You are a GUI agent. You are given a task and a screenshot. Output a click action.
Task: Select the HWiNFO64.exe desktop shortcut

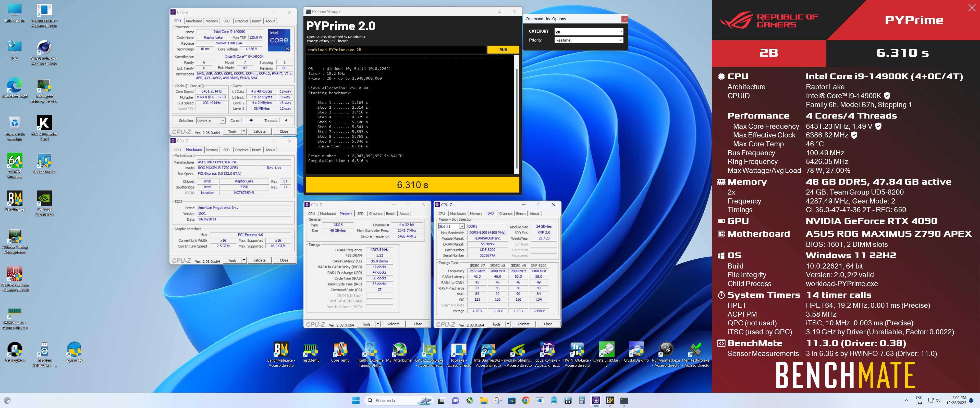[x=577, y=354]
